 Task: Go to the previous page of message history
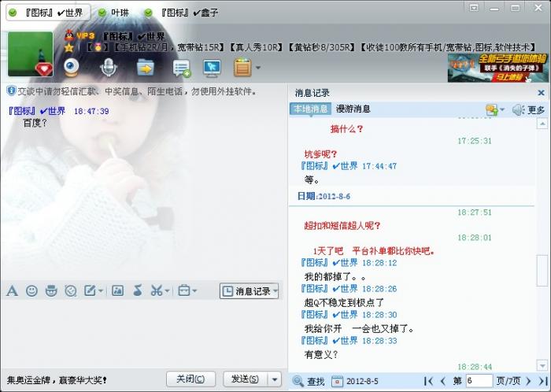(442, 381)
